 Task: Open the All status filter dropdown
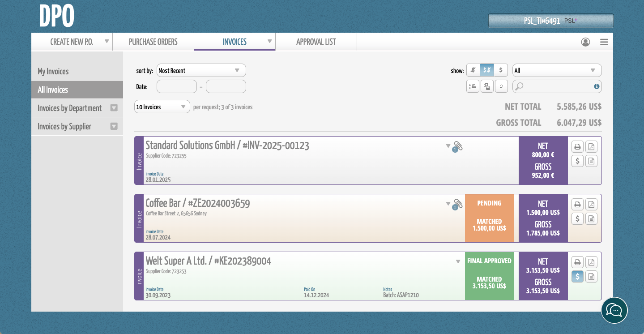pos(557,70)
